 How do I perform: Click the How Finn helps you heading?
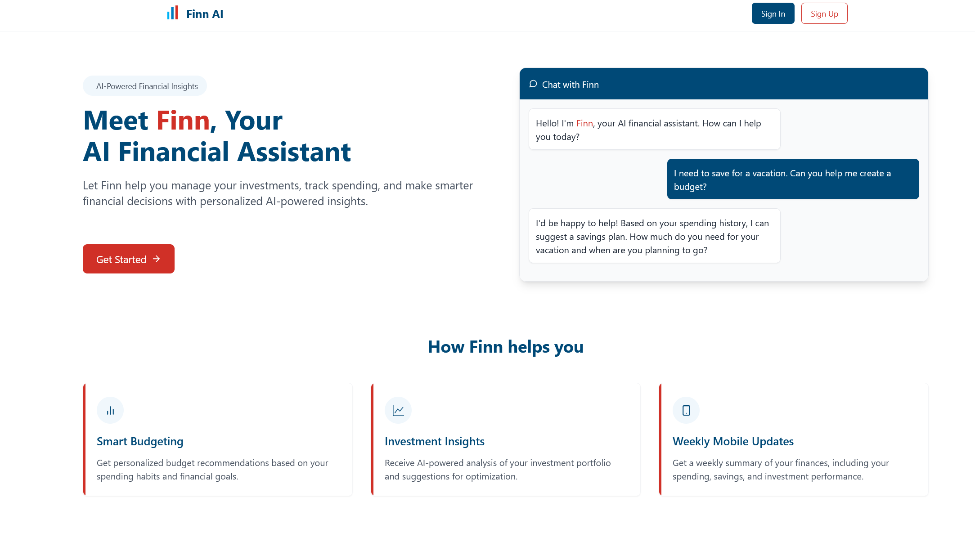point(505,347)
